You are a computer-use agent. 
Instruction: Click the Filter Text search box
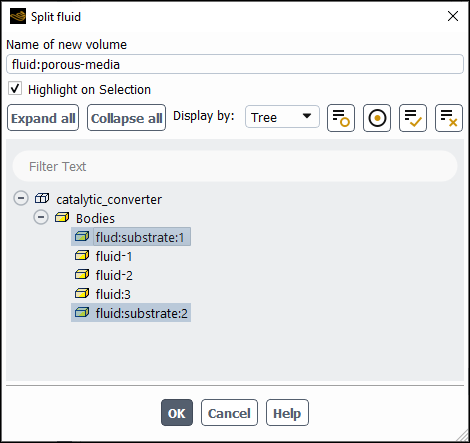[235, 166]
